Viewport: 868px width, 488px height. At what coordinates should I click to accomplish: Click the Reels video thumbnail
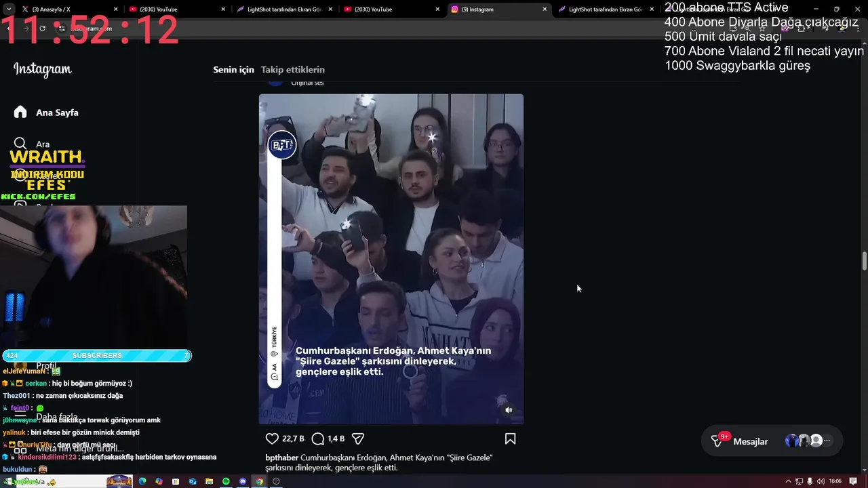point(391,259)
